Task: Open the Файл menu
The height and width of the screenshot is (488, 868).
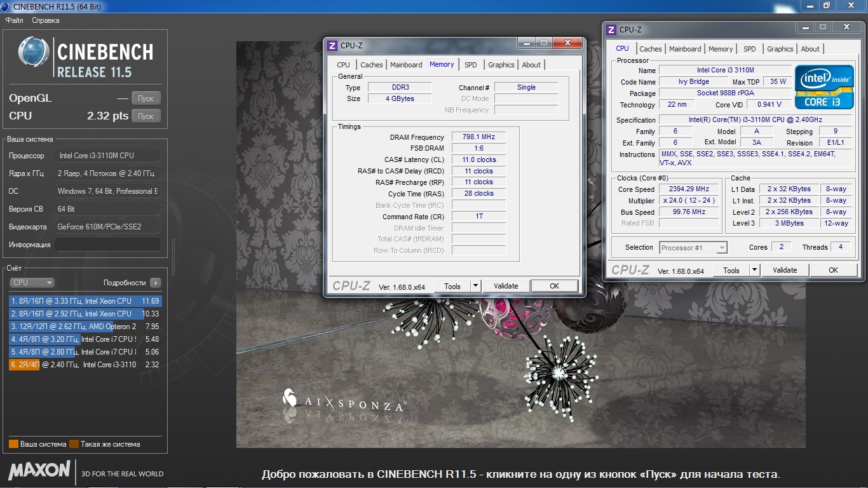Action: pyautogui.click(x=15, y=20)
